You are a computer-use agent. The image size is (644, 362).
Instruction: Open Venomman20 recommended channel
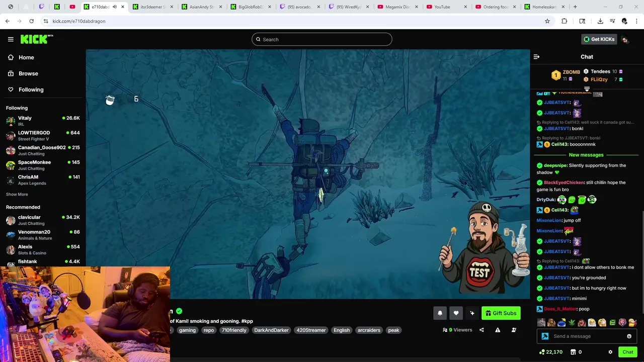pyautogui.click(x=43, y=235)
